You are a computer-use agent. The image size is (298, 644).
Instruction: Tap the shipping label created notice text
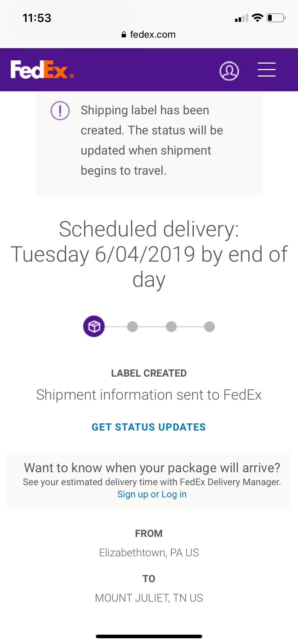151,140
